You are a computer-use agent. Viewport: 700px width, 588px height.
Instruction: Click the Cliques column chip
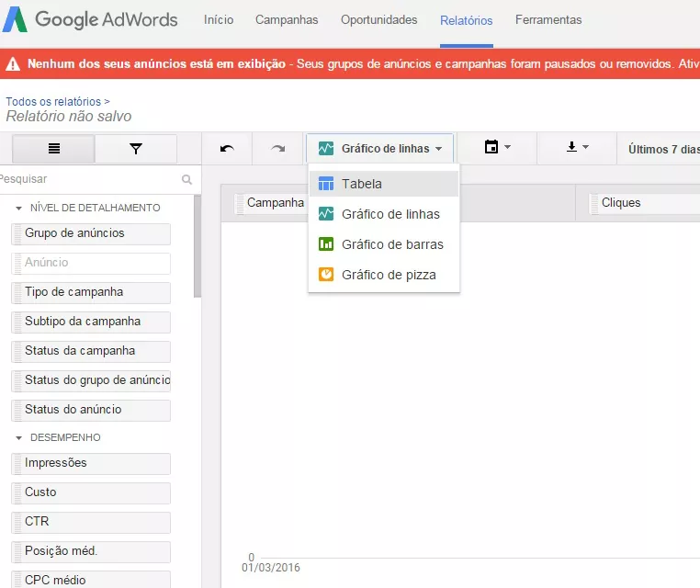[x=644, y=203]
